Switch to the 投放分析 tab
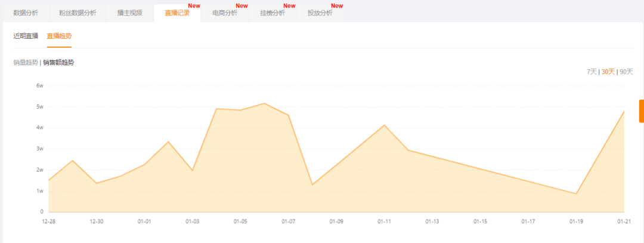 click(320, 13)
